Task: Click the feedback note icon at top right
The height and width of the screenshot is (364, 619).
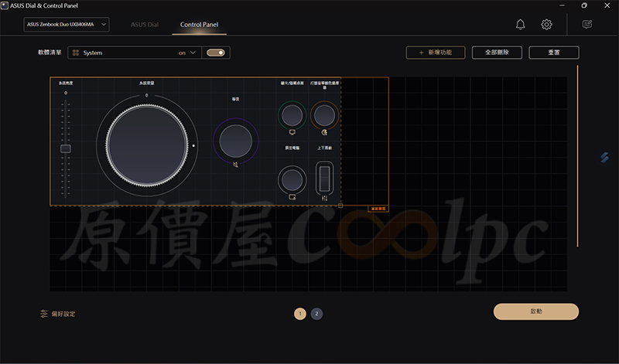Action: 587,25
